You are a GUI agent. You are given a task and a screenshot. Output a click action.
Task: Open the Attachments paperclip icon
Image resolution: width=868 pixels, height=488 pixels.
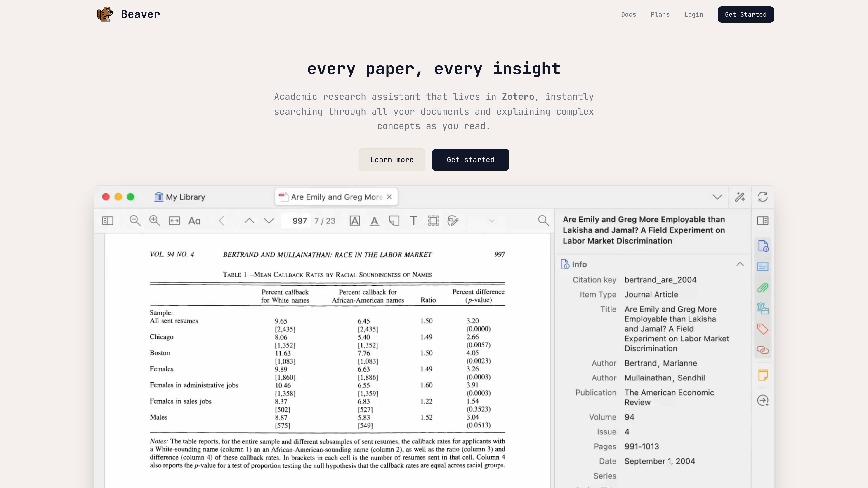763,288
